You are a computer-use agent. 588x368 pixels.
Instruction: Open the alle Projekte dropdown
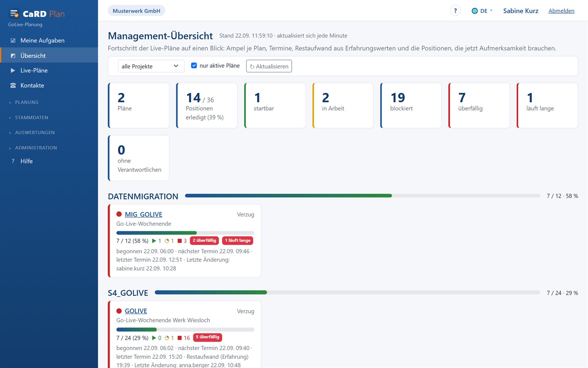151,66
